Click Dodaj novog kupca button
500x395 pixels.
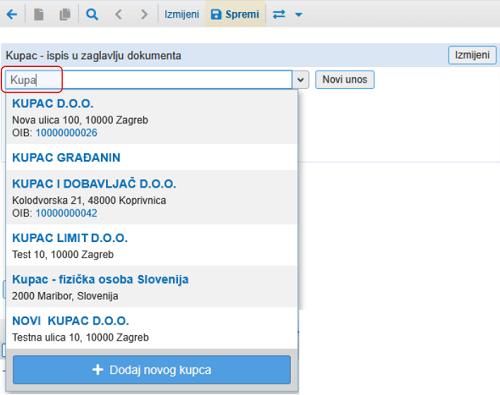pos(152,370)
